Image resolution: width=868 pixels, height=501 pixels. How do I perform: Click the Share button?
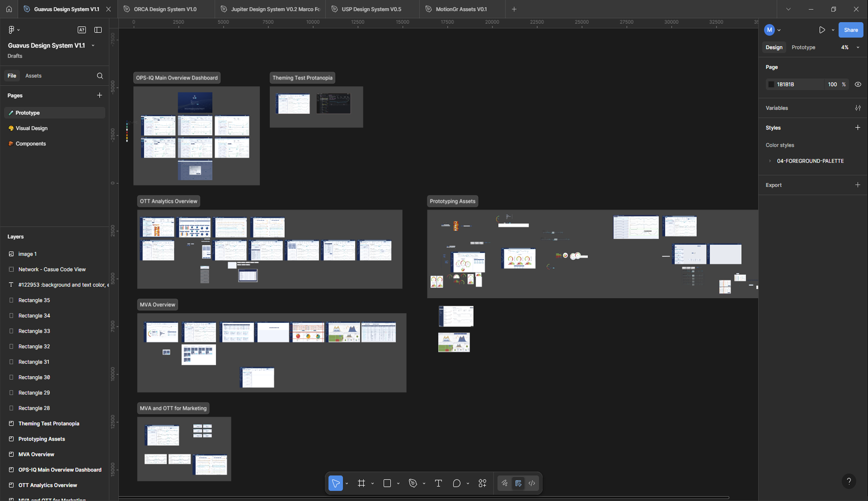pos(851,30)
